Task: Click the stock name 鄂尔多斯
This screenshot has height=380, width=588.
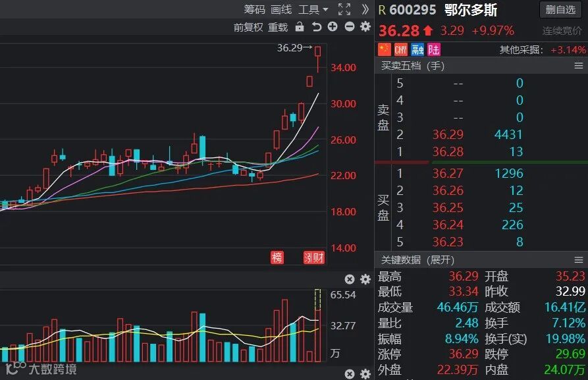Action: (471, 10)
